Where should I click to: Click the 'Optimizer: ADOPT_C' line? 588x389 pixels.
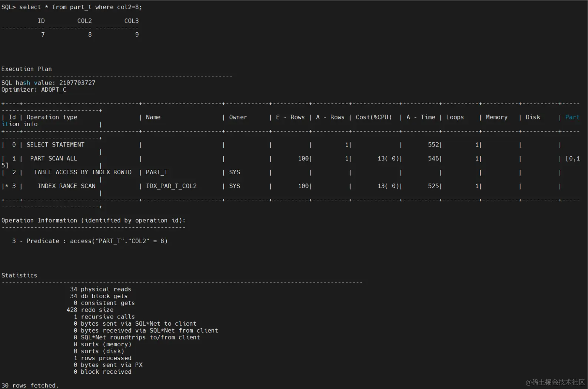pyautogui.click(x=34, y=90)
